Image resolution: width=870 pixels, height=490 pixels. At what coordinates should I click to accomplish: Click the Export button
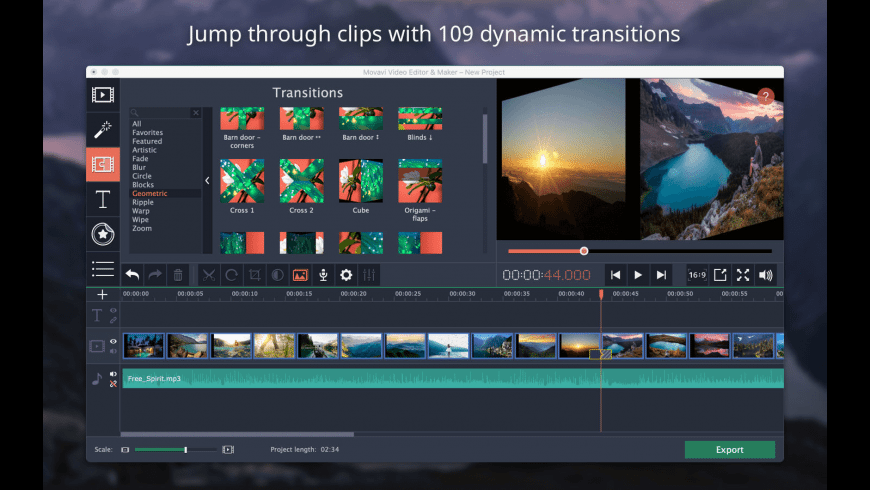tap(729, 450)
